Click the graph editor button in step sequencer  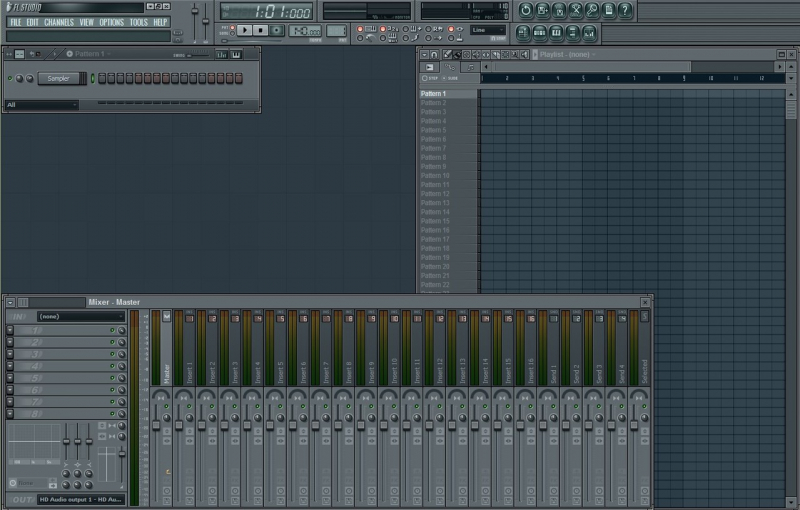(220, 53)
